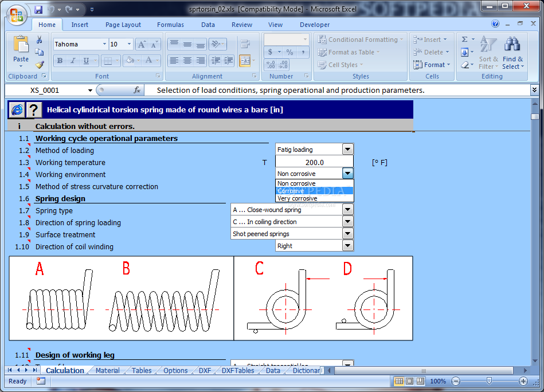544x392 pixels.
Task: Increase the decimal places
Action: point(271,65)
